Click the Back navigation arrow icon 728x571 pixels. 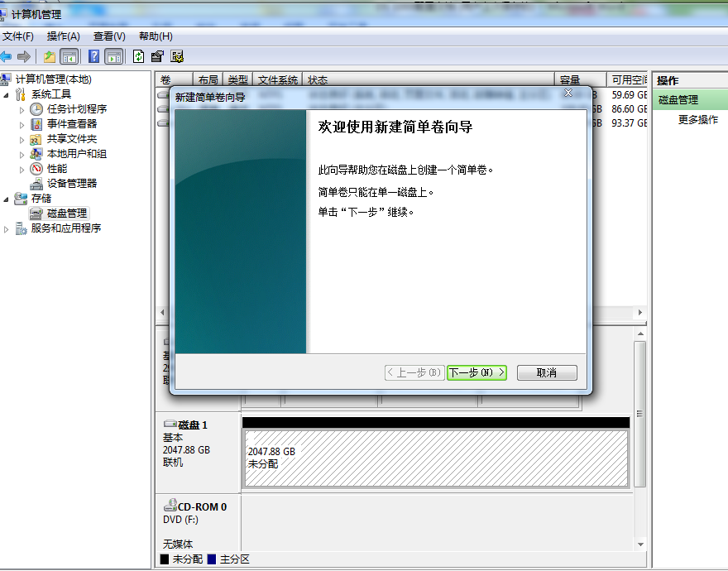(x=7, y=55)
